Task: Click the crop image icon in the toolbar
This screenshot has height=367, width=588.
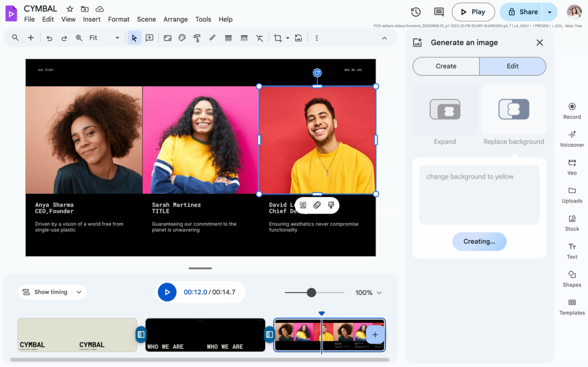Action: tap(277, 38)
